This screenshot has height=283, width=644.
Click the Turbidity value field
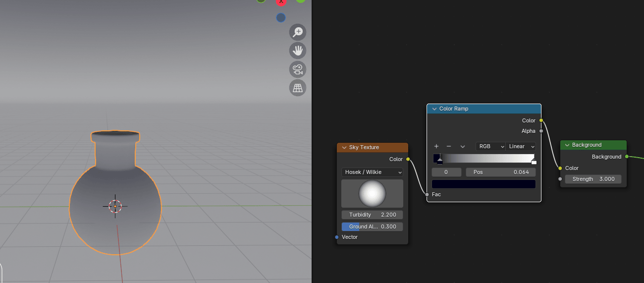point(372,215)
